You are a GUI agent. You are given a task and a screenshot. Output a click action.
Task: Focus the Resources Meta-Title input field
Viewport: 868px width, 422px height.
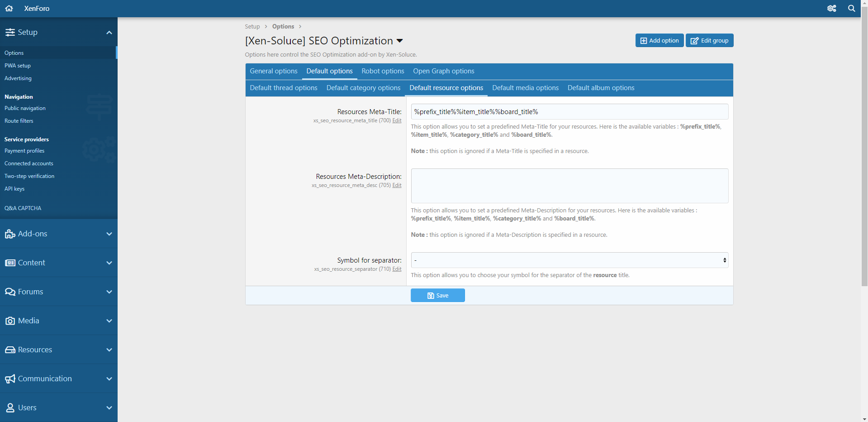pos(569,112)
